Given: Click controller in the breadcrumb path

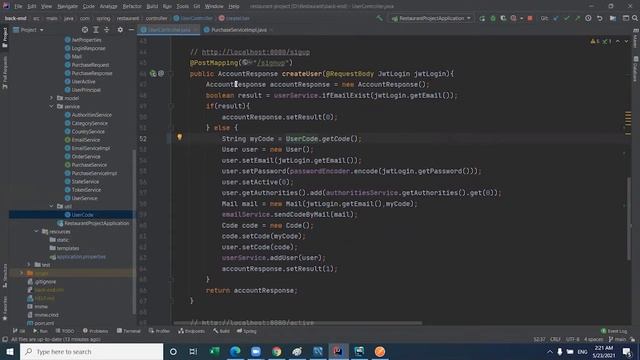Looking at the screenshot, I should pos(156,18).
